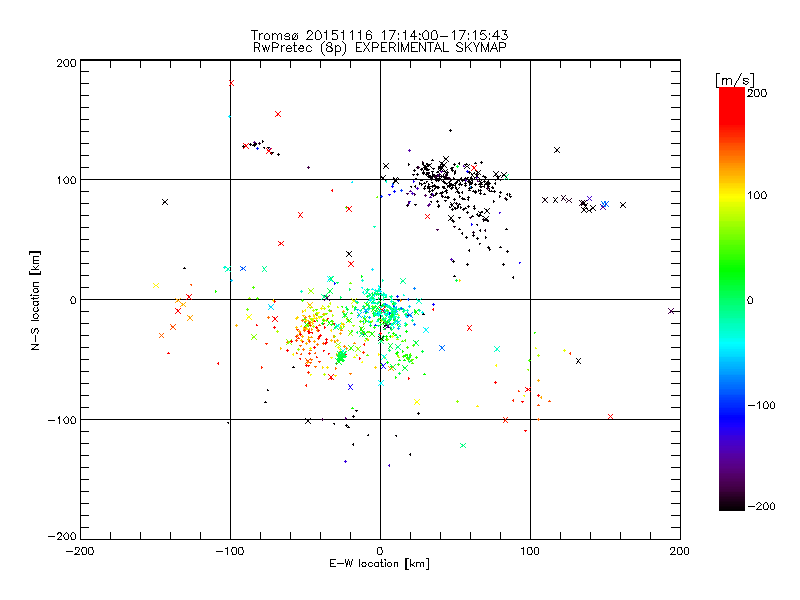Screen dimensions: 800x600
Task: Click the lone purple X marker at the far right edge
Action: pyautogui.click(x=671, y=311)
